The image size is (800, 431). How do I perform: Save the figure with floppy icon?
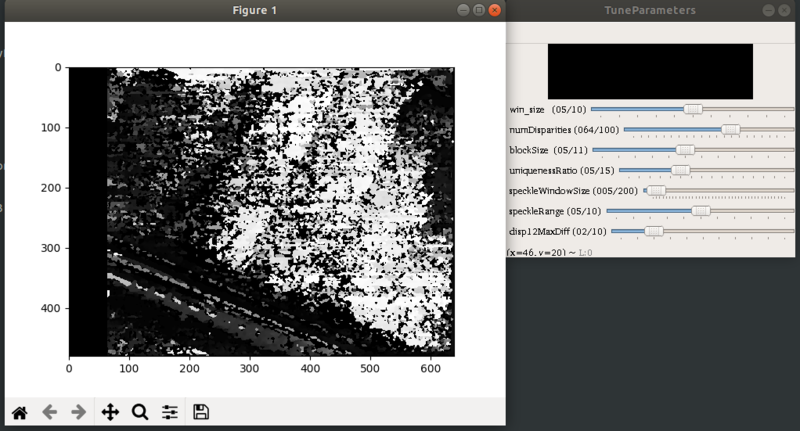[x=201, y=412]
